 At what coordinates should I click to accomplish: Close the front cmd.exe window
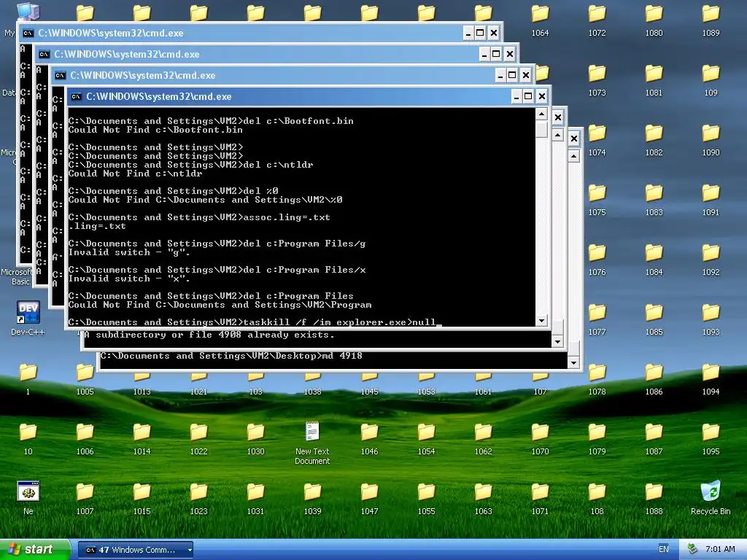pyautogui.click(x=542, y=97)
